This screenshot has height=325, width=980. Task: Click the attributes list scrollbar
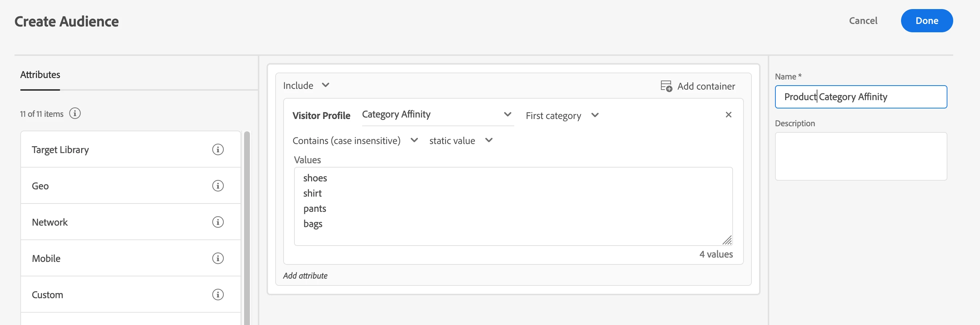pos(247,228)
